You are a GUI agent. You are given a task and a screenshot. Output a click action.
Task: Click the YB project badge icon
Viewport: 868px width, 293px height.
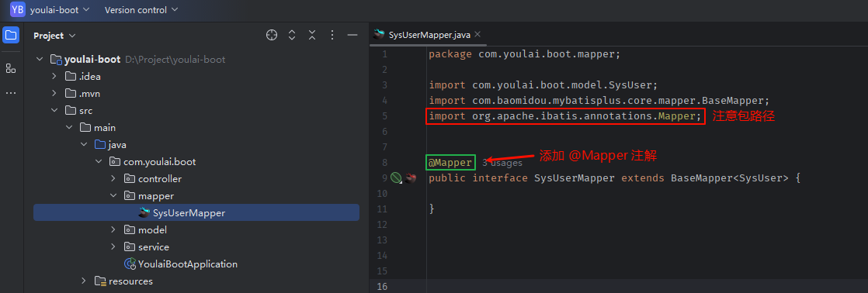[18, 9]
